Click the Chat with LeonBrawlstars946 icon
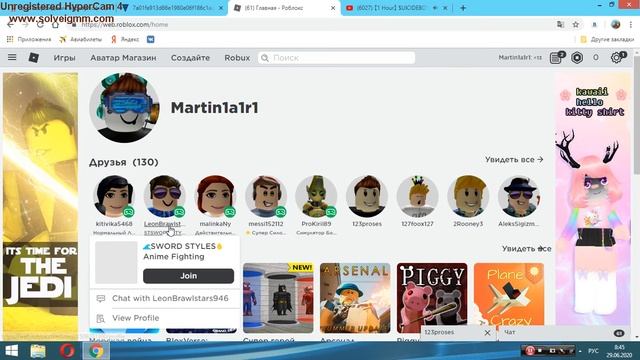640x360 pixels. [x=100, y=299]
